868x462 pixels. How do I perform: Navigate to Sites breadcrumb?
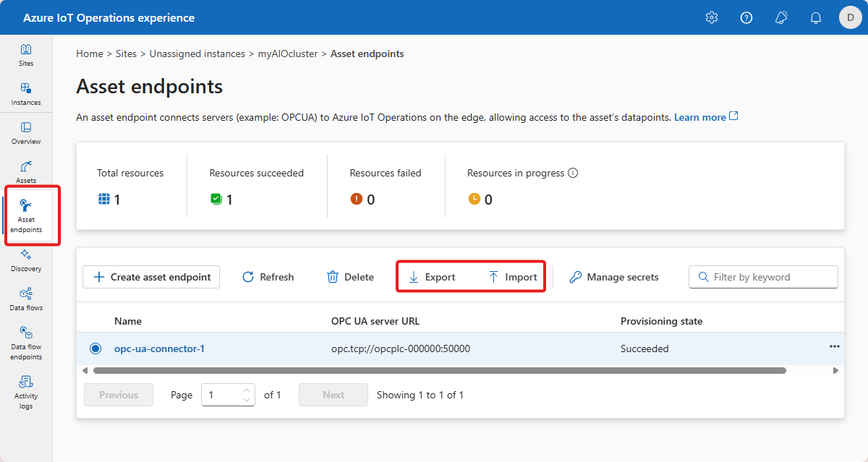pyautogui.click(x=126, y=54)
